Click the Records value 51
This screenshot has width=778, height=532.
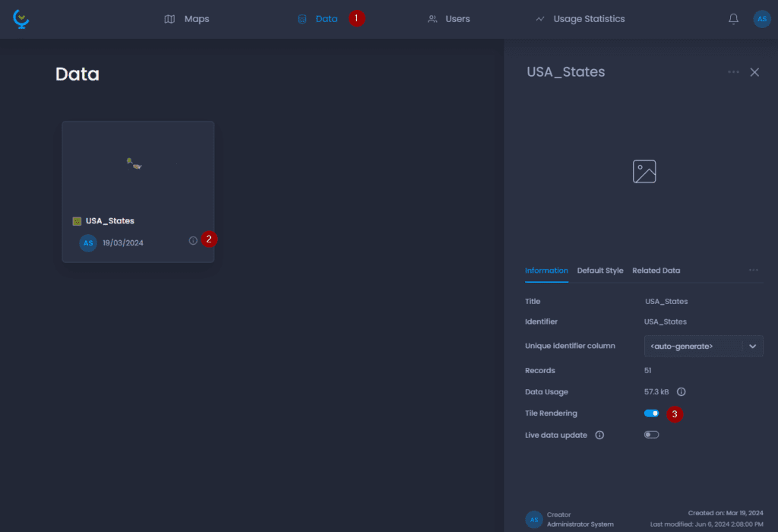(x=647, y=371)
